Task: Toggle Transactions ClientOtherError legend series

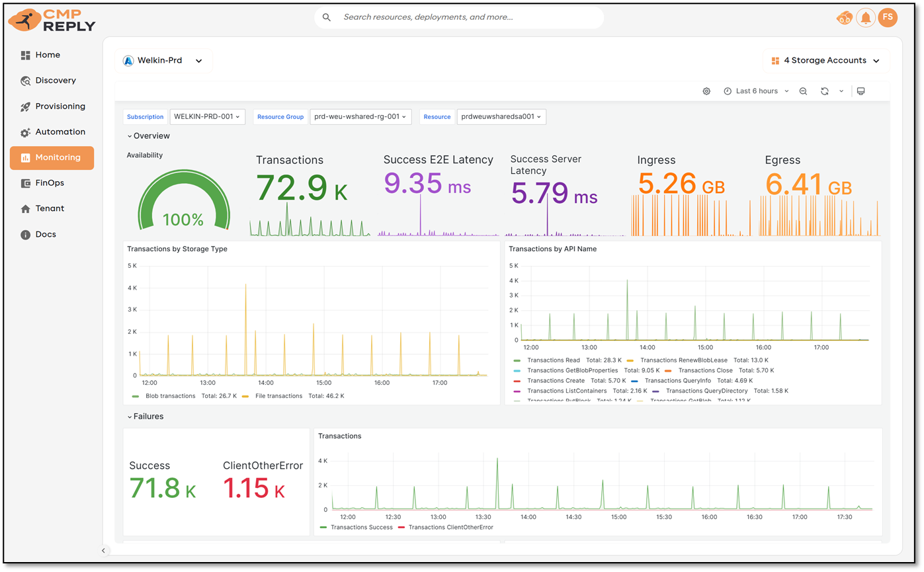Action: (450, 527)
